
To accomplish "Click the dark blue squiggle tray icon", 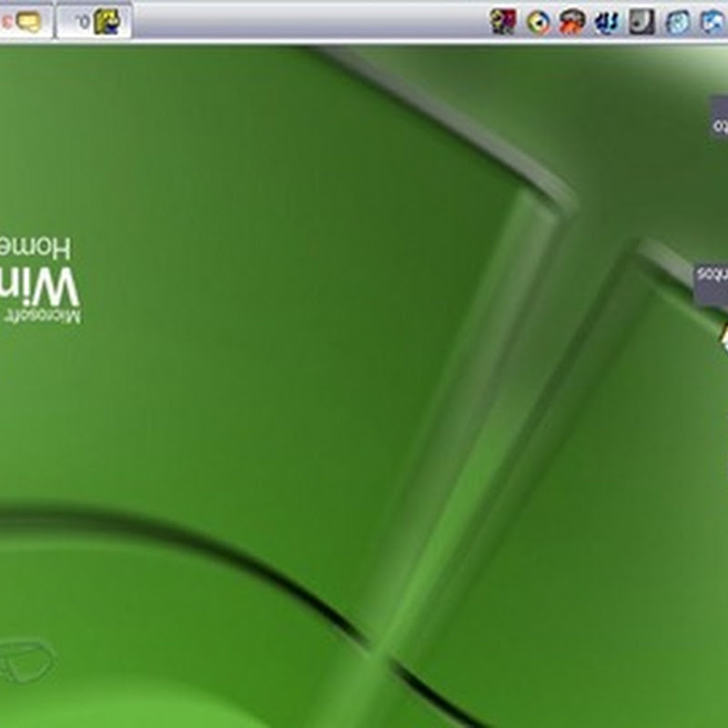I will coord(606,21).
